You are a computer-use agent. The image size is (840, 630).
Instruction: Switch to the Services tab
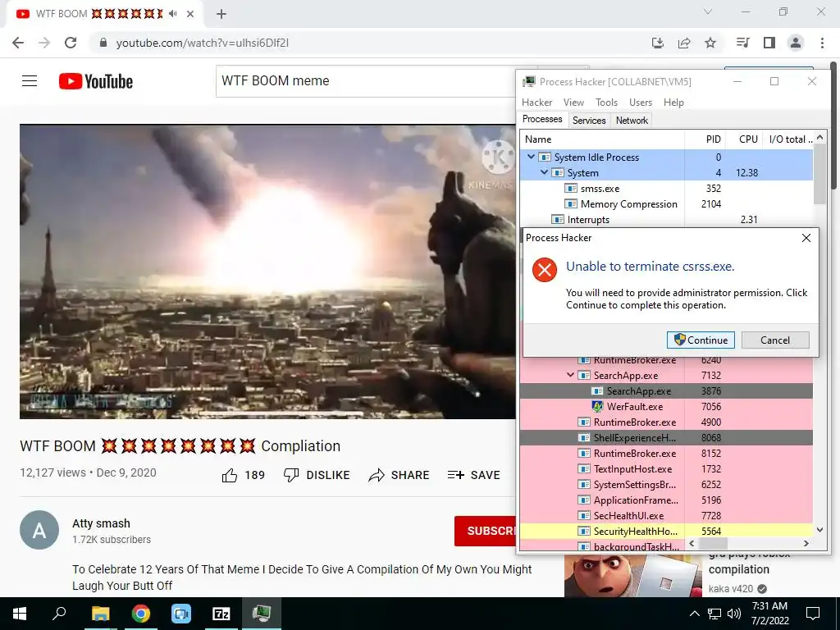coord(589,121)
